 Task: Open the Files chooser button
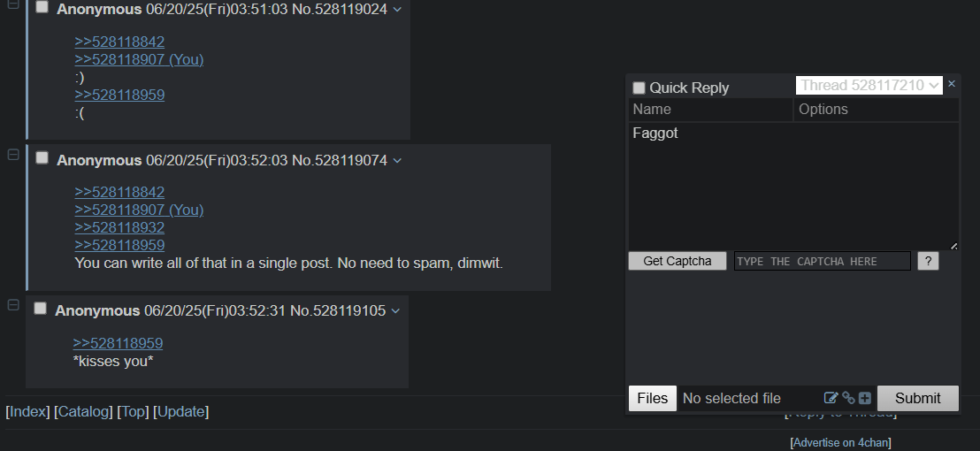pos(653,398)
